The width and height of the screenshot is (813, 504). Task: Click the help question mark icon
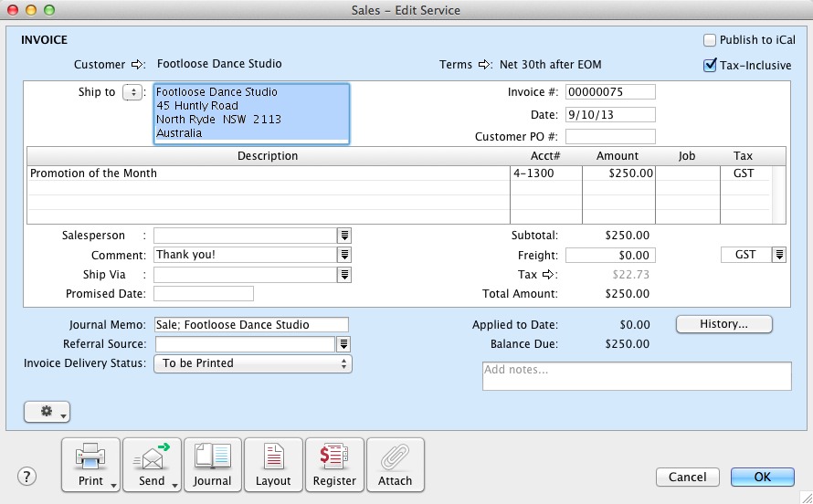point(27,477)
